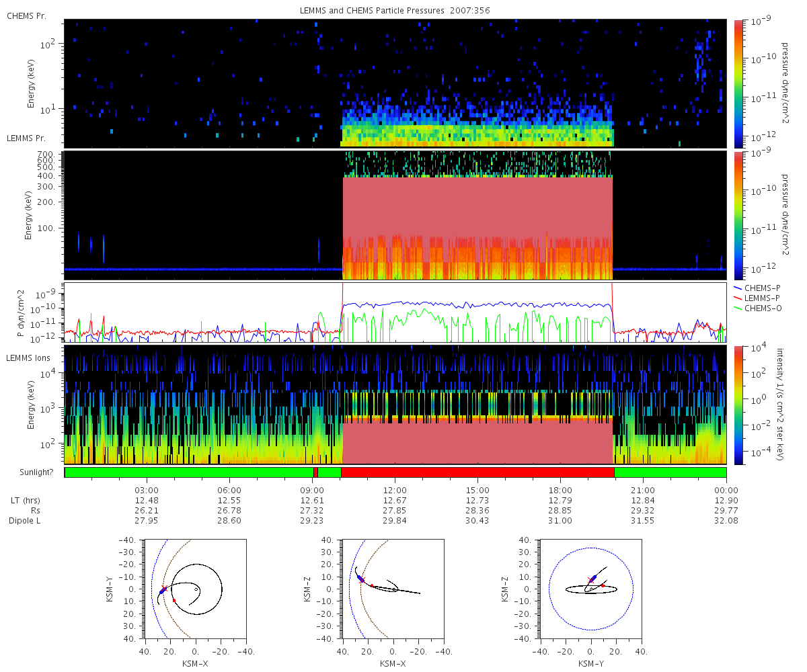The image size is (807, 672).
Task: Click the KSM-Y vs KSM-Z orbit plot
Action: point(591,589)
